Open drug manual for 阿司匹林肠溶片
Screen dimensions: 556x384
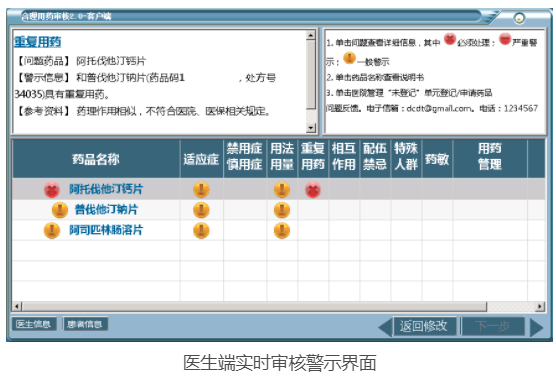coord(106,230)
